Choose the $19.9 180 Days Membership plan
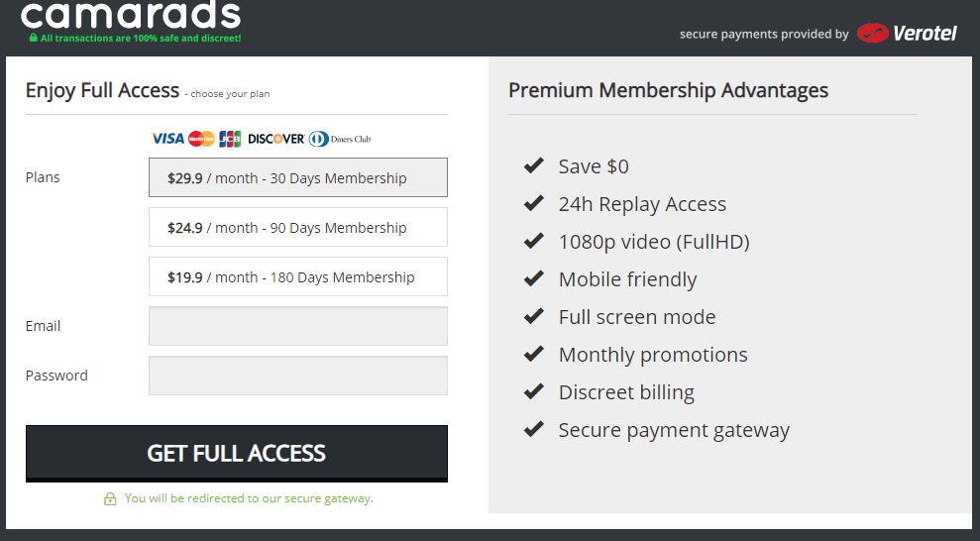The width and height of the screenshot is (980, 541). coord(298,276)
